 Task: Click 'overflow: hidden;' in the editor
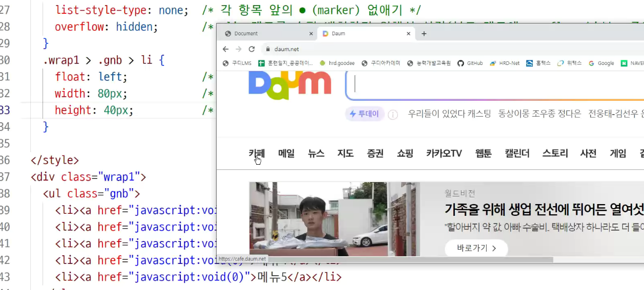coord(107,27)
